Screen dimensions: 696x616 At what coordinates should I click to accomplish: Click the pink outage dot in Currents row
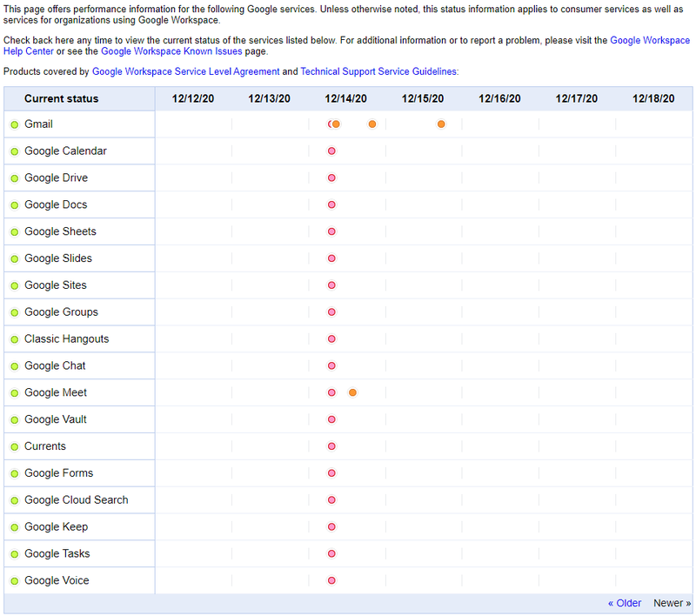tap(331, 446)
